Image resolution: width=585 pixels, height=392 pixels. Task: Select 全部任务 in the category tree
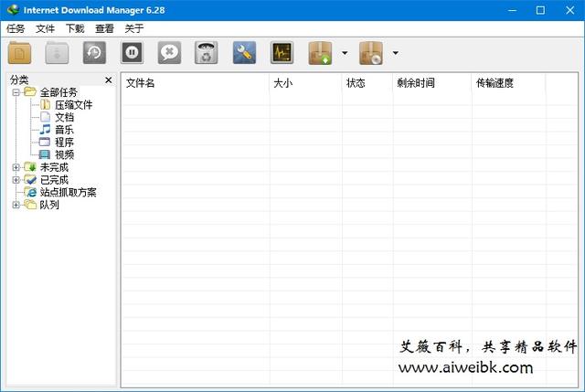(58, 92)
